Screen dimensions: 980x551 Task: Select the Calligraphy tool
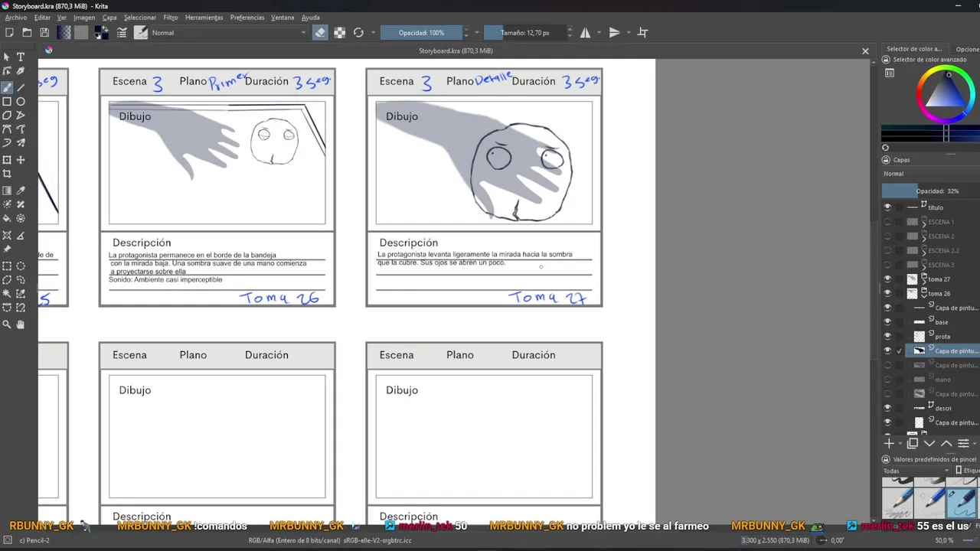pyautogui.click(x=21, y=70)
